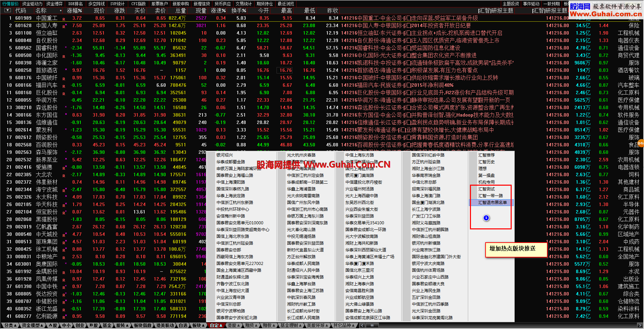Image resolution: width=644 pixels, height=329 pixels.
Task: Open the 港美联动 bottom tab
Action: 165,325
